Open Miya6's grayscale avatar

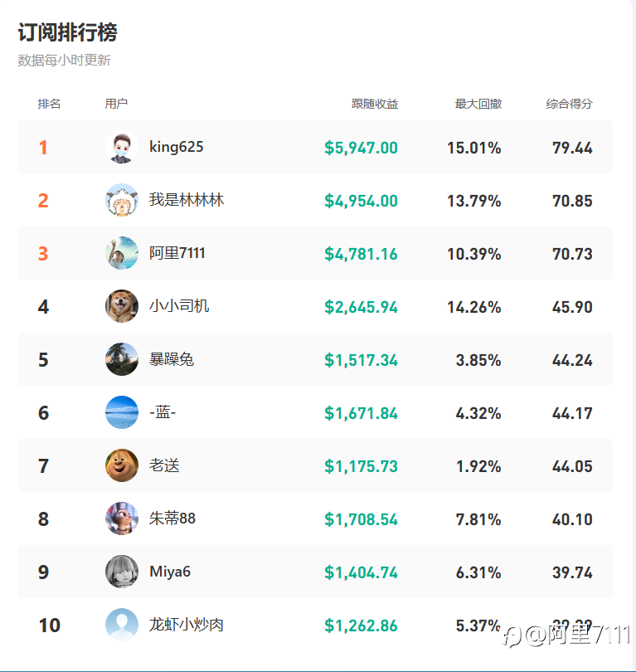click(x=122, y=572)
